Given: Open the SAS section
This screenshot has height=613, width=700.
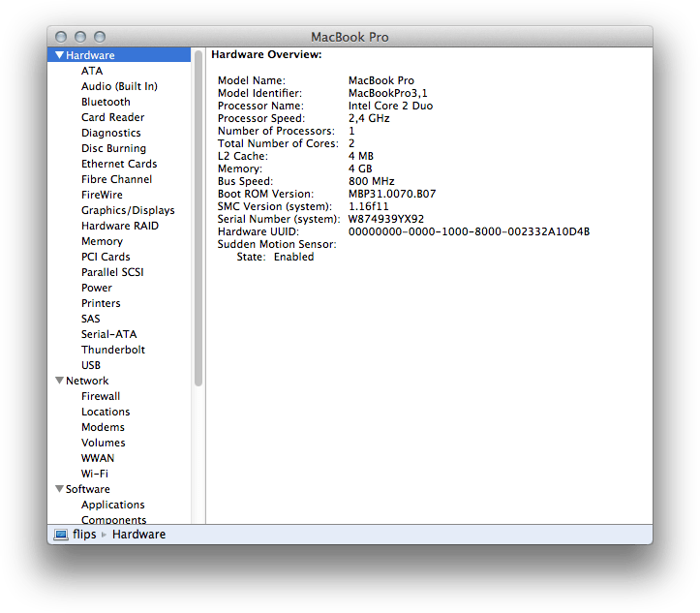Looking at the screenshot, I should tap(91, 319).
